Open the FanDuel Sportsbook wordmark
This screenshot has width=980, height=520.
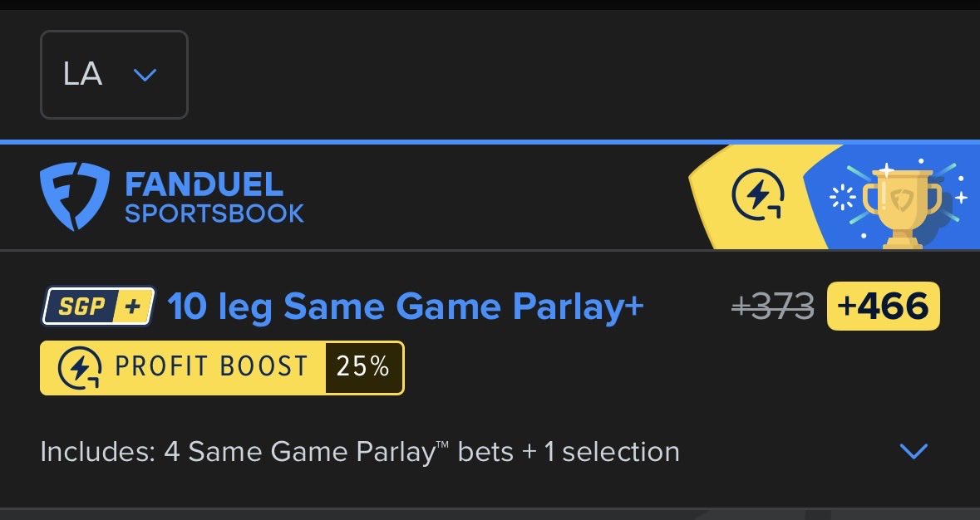(214, 198)
